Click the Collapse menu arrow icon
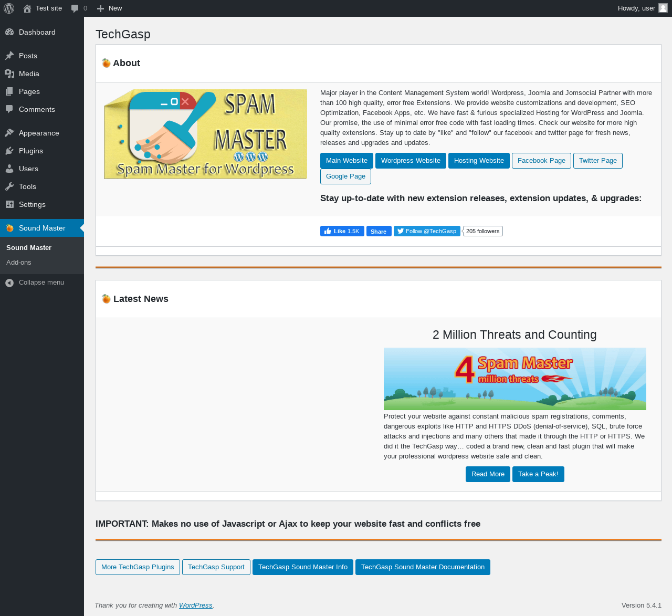Screen dimensions: 672x616 point(9,283)
